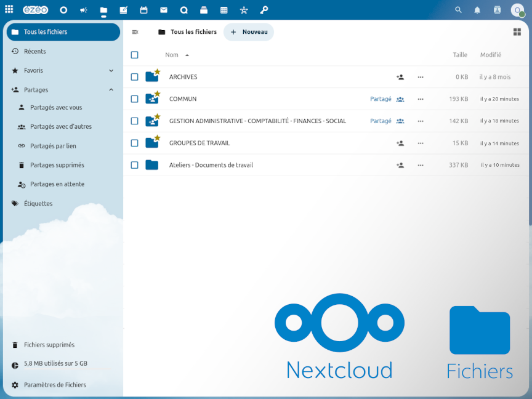
Task: Open the Nouveau menu button
Action: [249, 32]
